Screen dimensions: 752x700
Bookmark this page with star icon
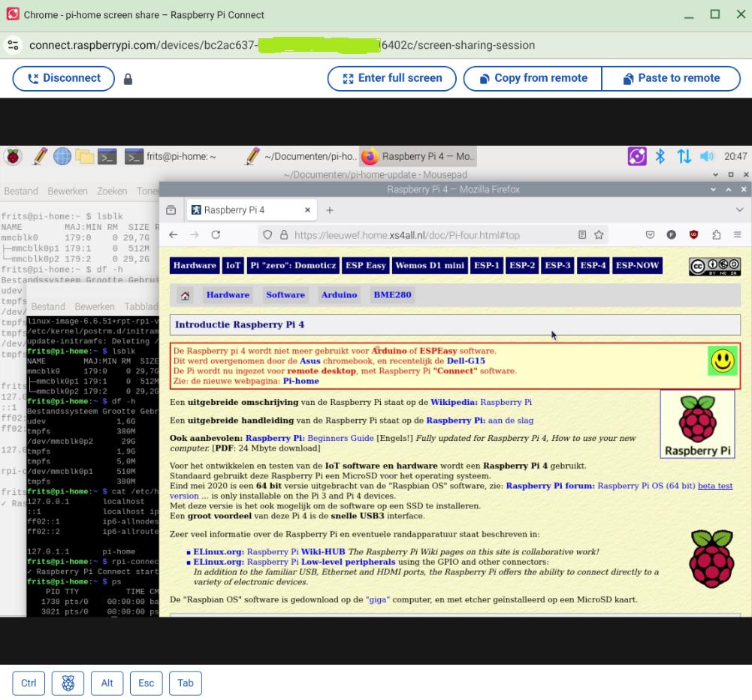(x=599, y=235)
